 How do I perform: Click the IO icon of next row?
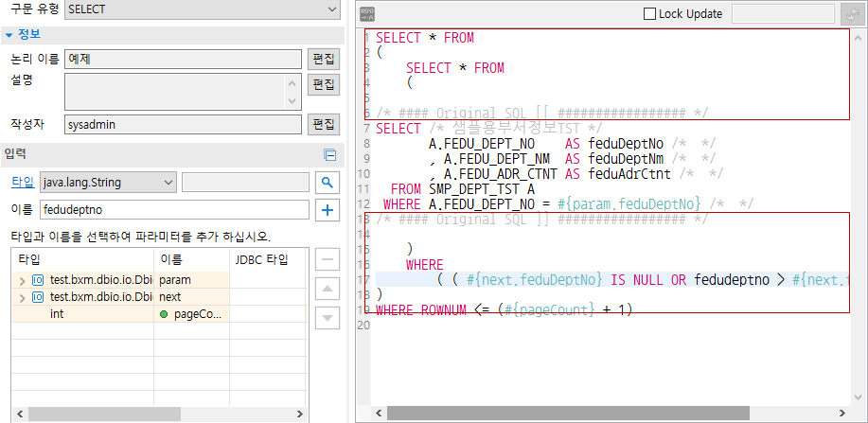click(x=38, y=297)
